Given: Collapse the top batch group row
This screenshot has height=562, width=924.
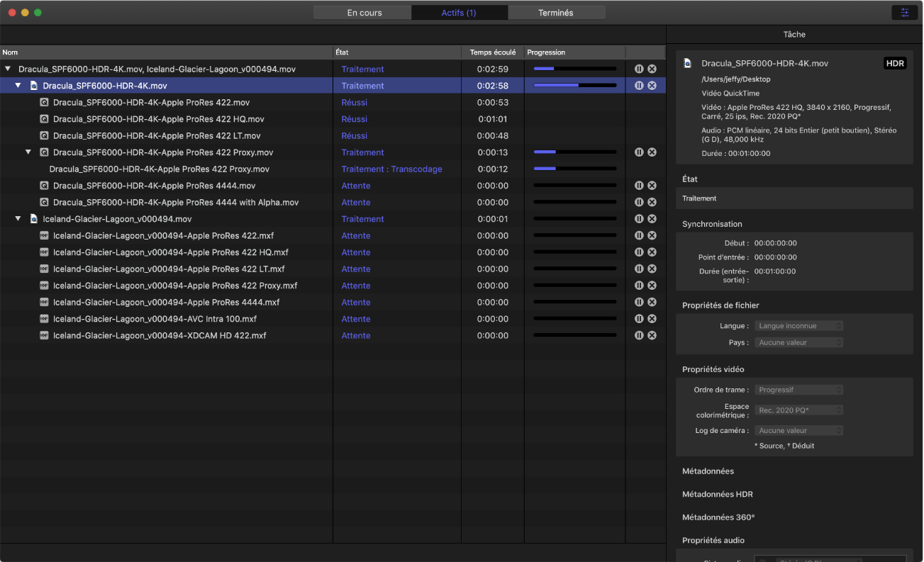Looking at the screenshot, I should [8, 69].
